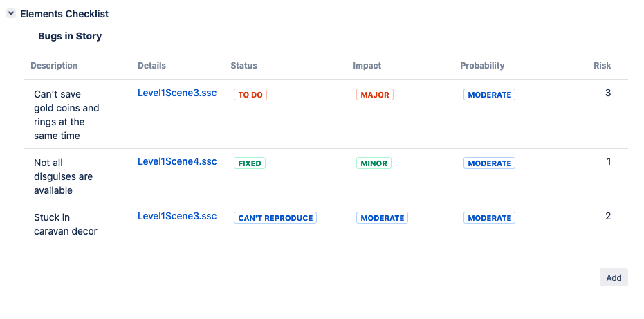
Task: Edit description "Can't save gold coins and rings"
Action: (x=66, y=115)
